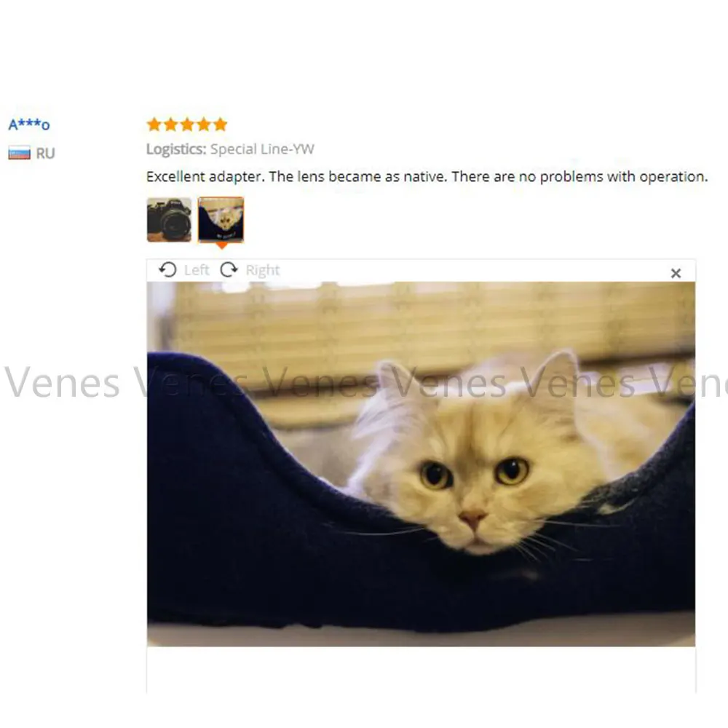The image size is (728, 728).
Task: Click the RU country code text
Action: pyautogui.click(x=45, y=153)
